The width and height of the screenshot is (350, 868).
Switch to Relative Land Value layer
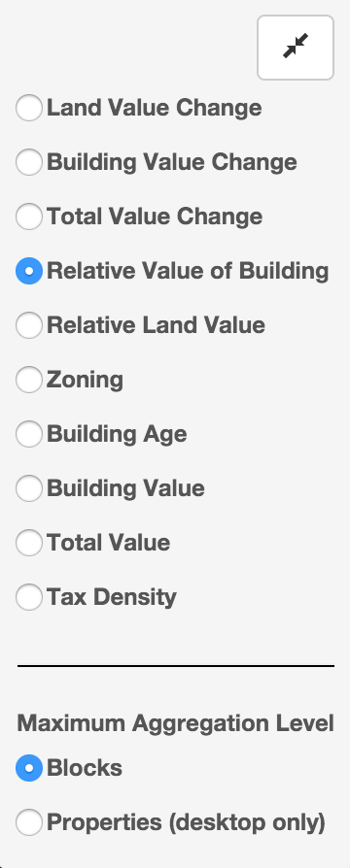click(x=29, y=325)
